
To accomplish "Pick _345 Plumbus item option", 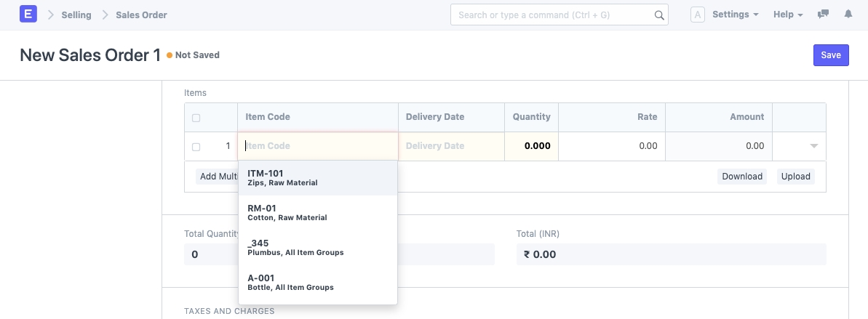I will (x=317, y=248).
